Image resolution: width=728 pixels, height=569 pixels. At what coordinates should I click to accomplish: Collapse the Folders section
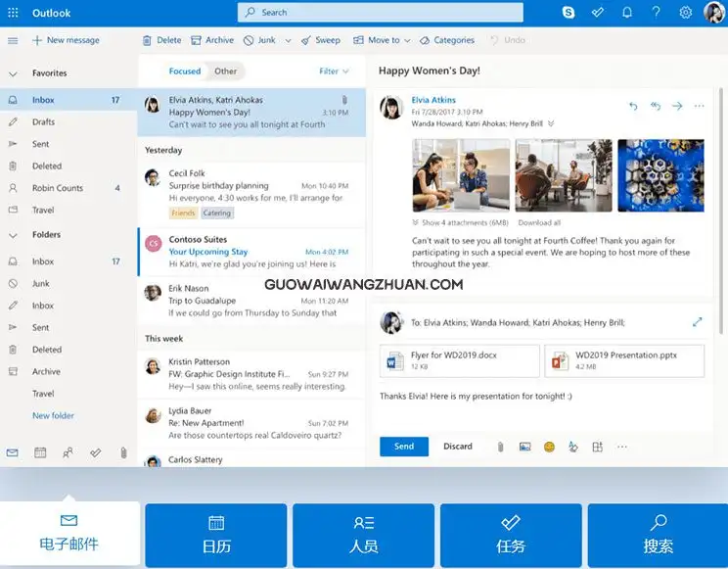[13, 235]
